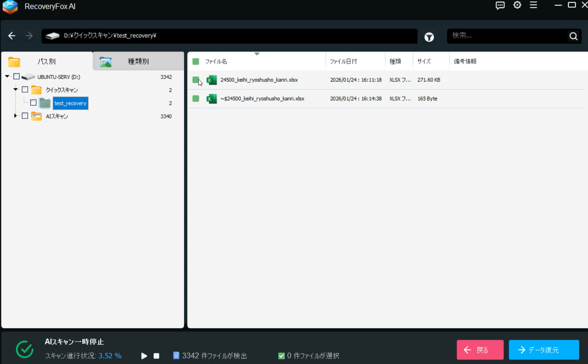The image size is (588, 364).
Task: Resume the scan with the play button
Action: pyautogui.click(x=144, y=356)
